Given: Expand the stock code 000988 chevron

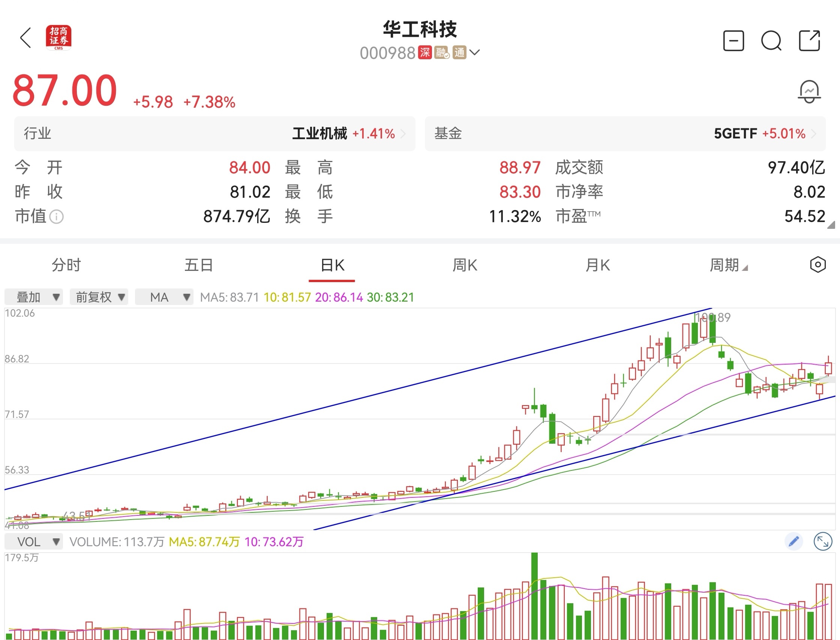Looking at the screenshot, I should coord(474,52).
